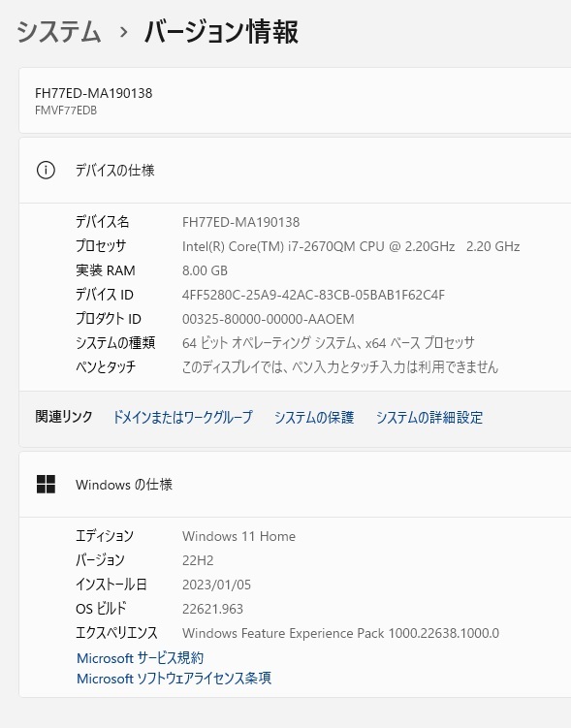The width and height of the screenshot is (571, 728).
Task: Open システムの詳細設定 link
Action: coord(428,417)
